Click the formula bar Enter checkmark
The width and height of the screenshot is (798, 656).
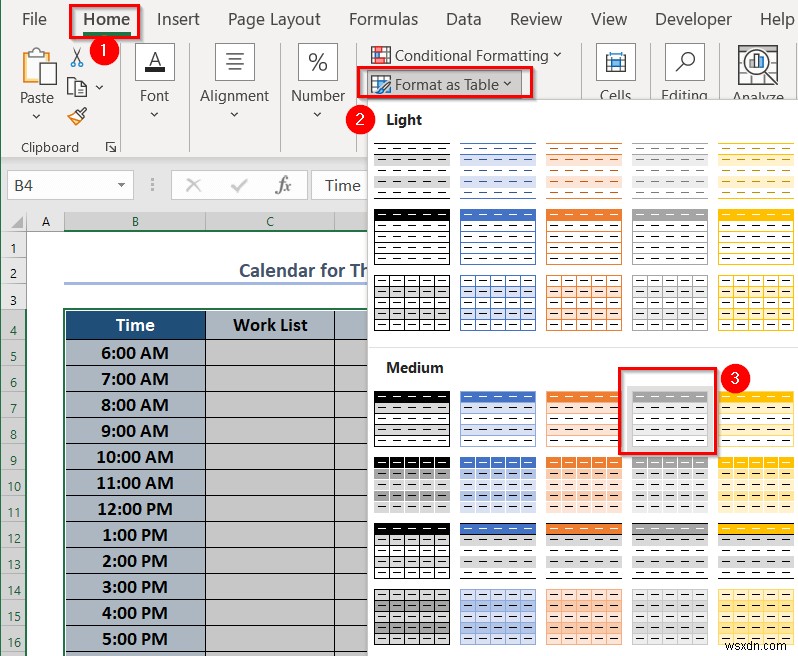(239, 185)
